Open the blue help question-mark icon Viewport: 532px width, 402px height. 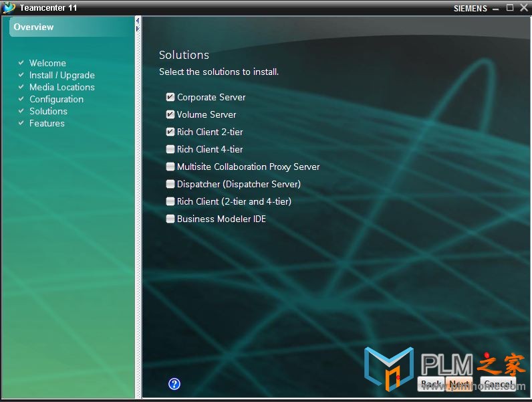pos(174,384)
